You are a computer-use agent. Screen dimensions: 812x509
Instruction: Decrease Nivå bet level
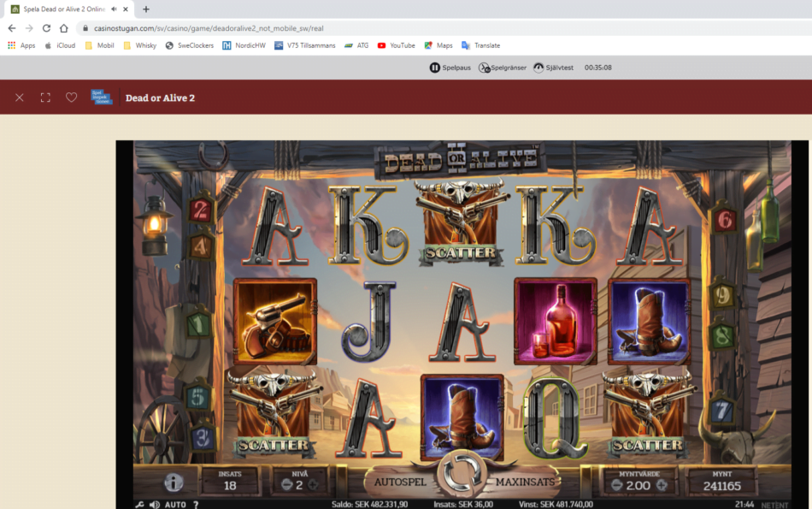tap(286, 485)
